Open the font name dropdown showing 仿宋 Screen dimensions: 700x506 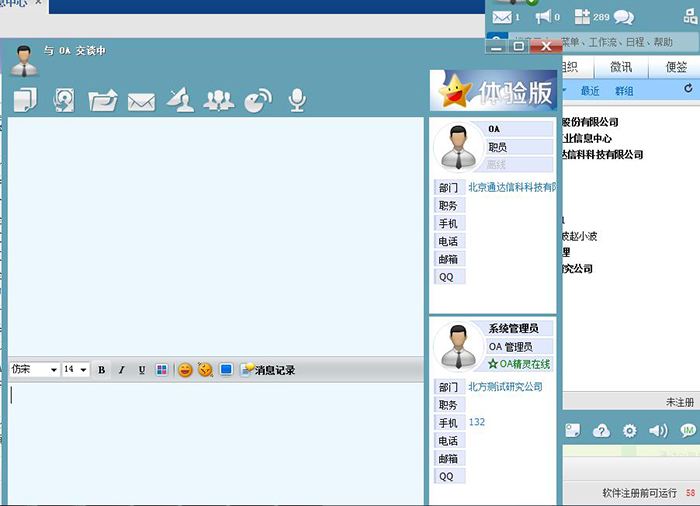34,370
